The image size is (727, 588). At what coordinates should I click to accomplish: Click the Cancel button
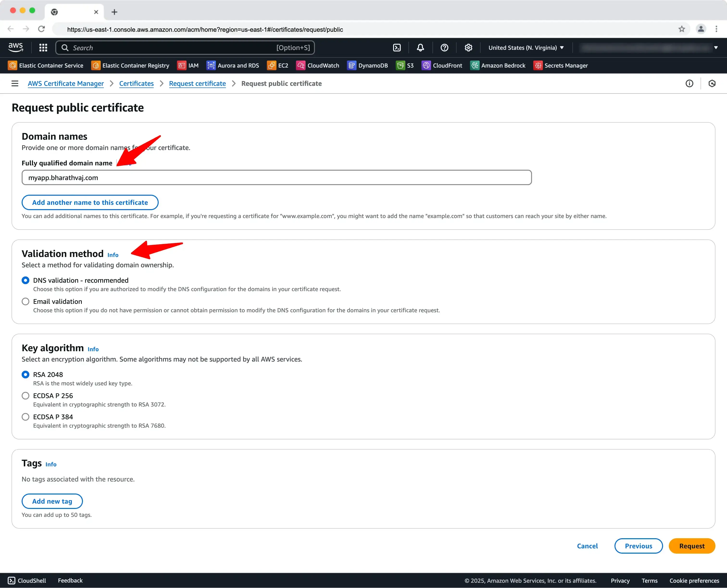click(x=587, y=546)
